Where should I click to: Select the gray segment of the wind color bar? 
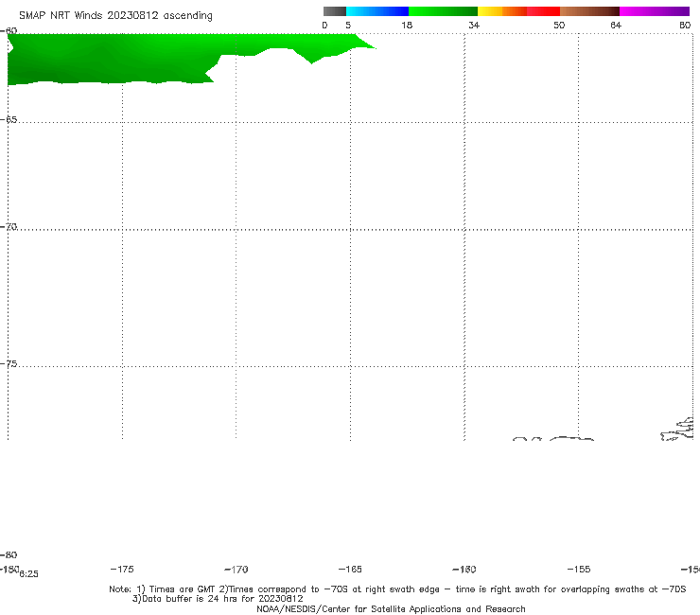click(335, 11)
